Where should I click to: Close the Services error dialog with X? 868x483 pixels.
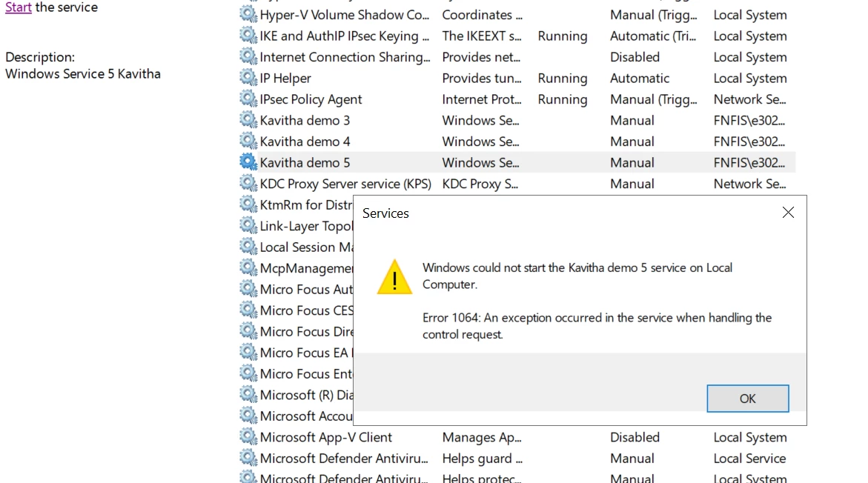[788, 213]
